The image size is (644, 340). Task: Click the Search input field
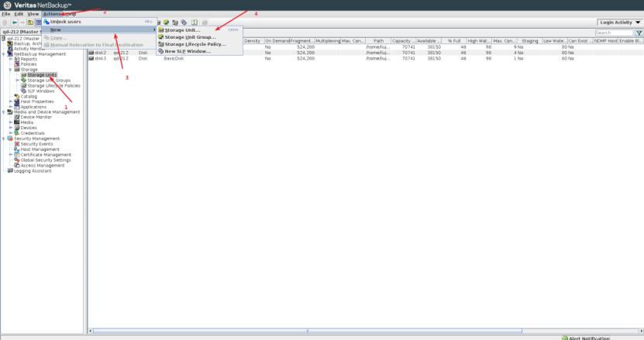click(x=614, y=33)
